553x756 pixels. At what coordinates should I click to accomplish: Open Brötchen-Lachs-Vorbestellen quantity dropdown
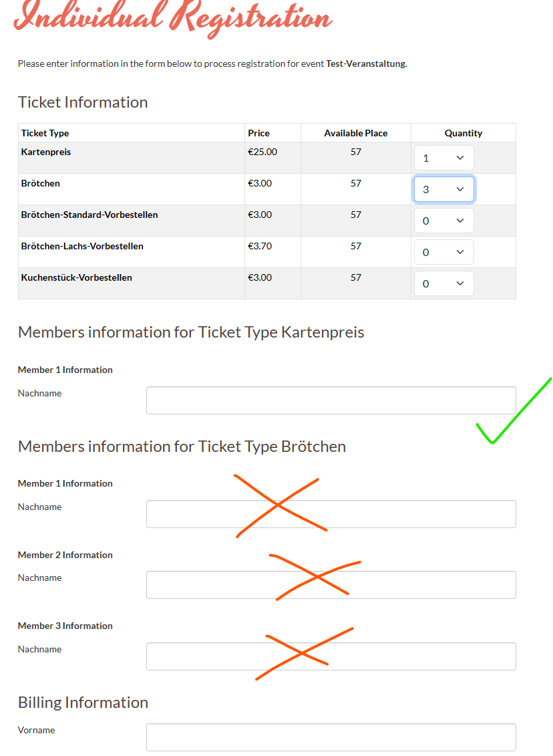click(x=443, y=252)
